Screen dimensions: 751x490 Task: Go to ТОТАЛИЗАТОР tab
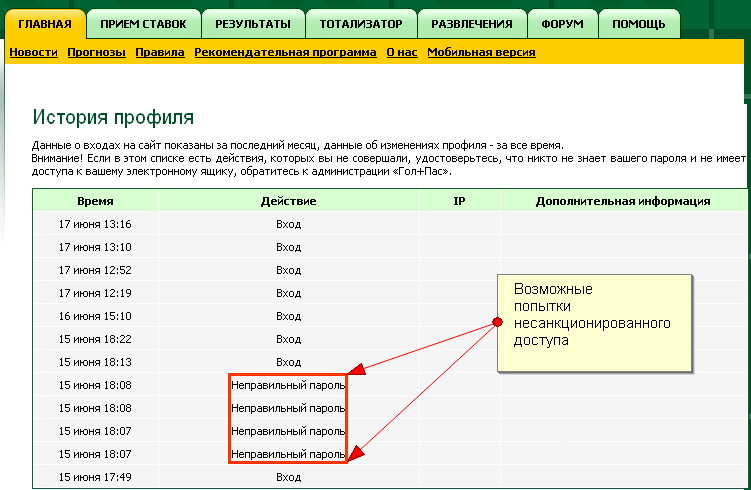coord(361,23)
